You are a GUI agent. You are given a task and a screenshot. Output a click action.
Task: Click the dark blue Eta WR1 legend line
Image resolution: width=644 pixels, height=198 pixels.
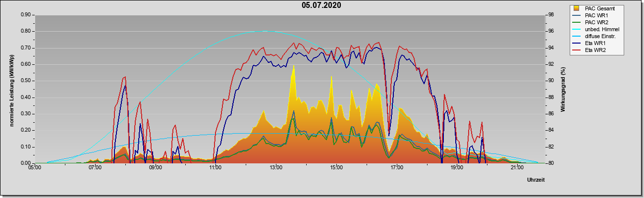coord(577,44)
